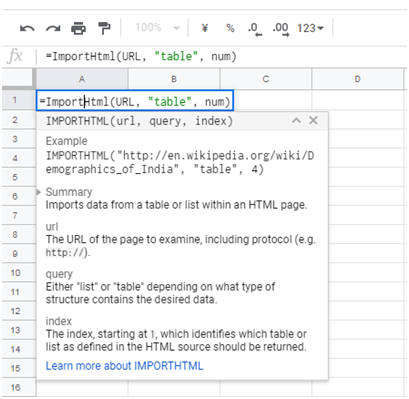Format as currency with yen icon
The width and height of the screenshot is (409, 399).
click(205, 28)
